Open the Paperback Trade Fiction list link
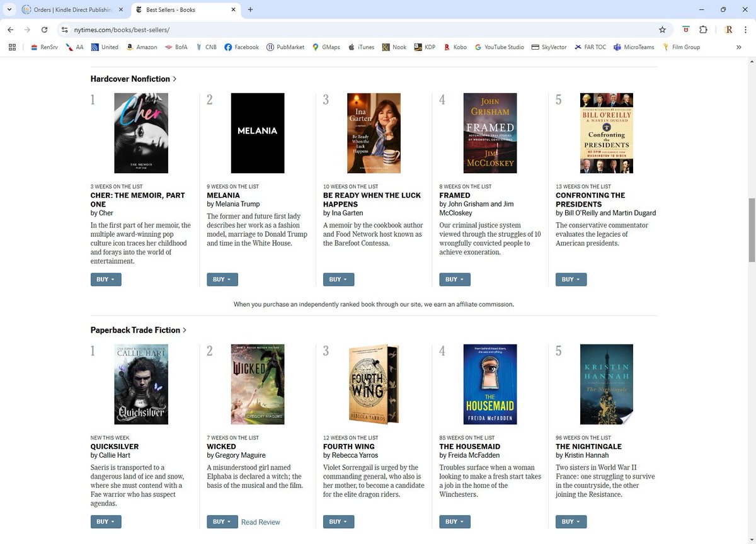The width and height of the screenshot is (756, 544). point(139,331)
